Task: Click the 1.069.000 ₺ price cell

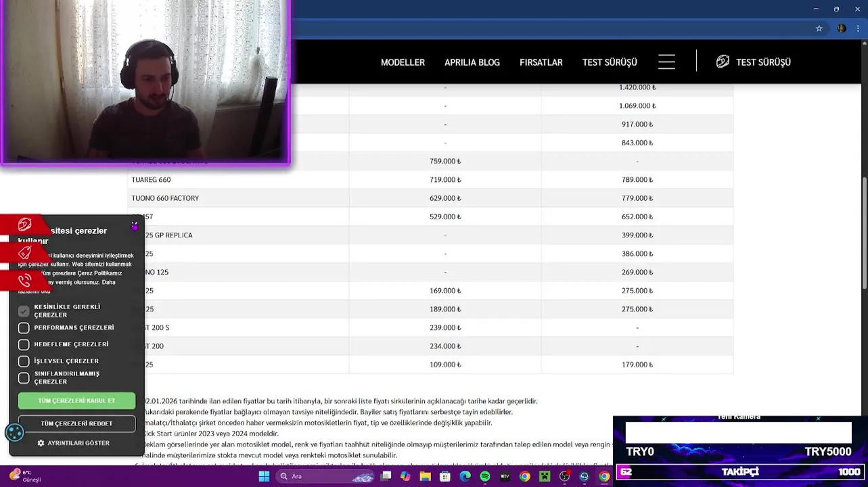Action: tap(637, 106)
